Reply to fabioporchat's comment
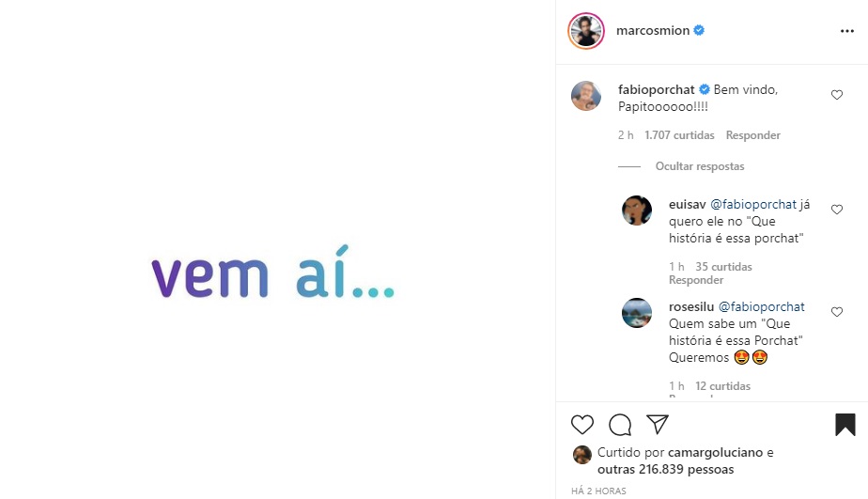Screen dimensions: 868x499 [x=752, y=135]
